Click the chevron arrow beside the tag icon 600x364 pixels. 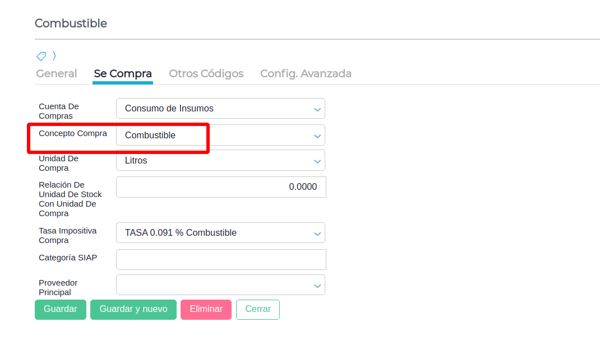point(54,55)
